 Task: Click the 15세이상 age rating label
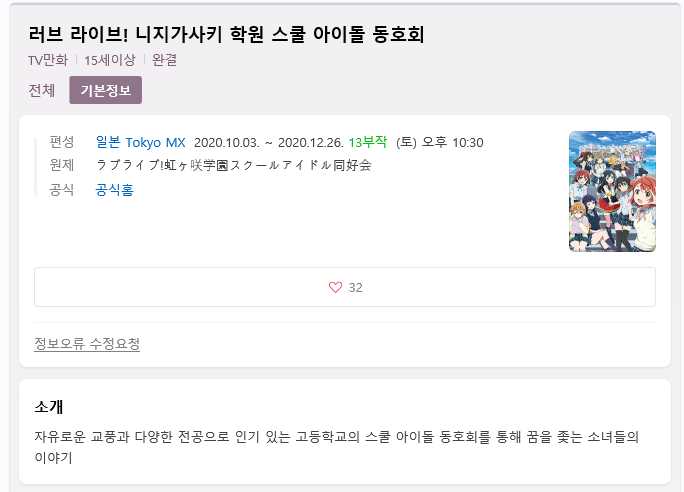coord(110,60)
